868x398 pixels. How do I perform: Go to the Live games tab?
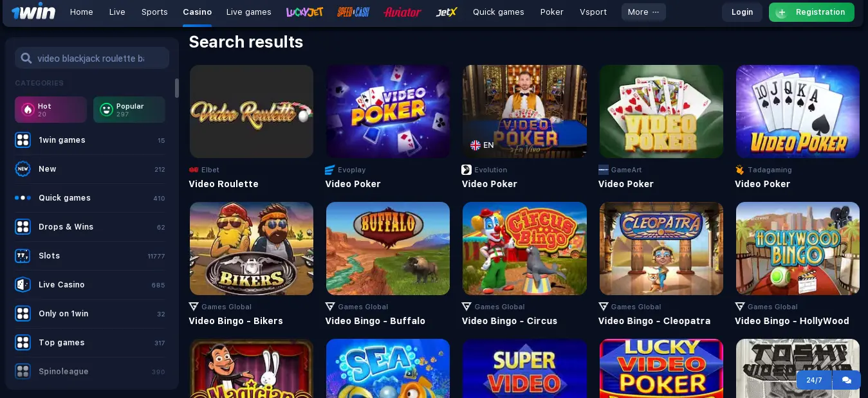tap(249, 12)
